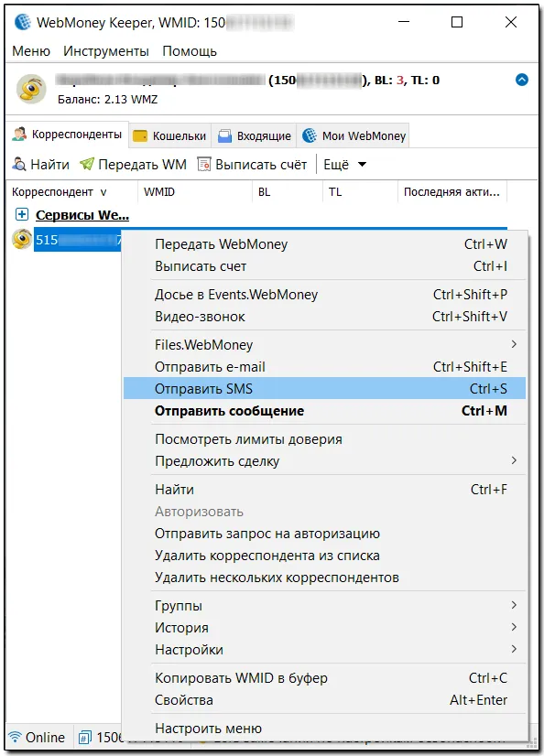
Task: Click the Баланс: 2.13 WMZ text
Action: point(107,100)
